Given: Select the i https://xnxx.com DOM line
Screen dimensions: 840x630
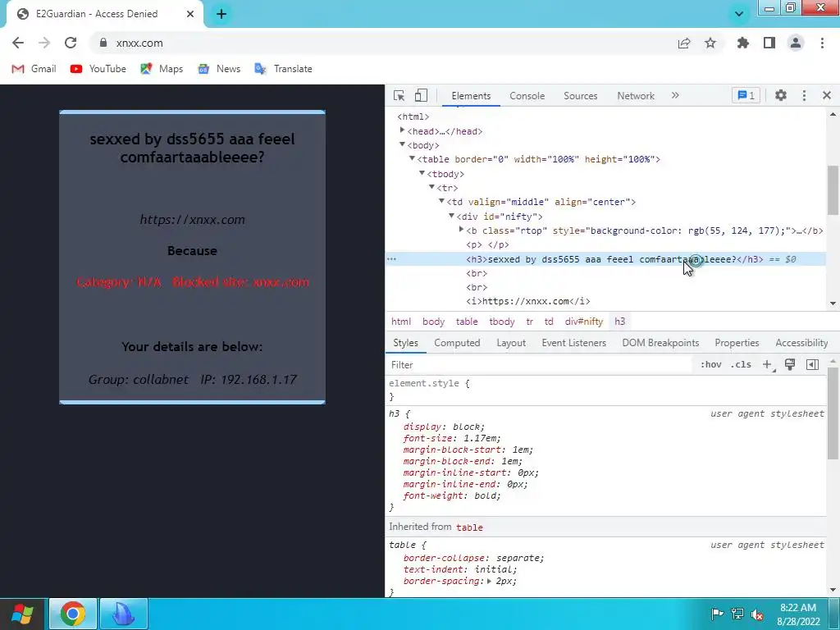Looking at the screenshot, I should tap(528, 301).
